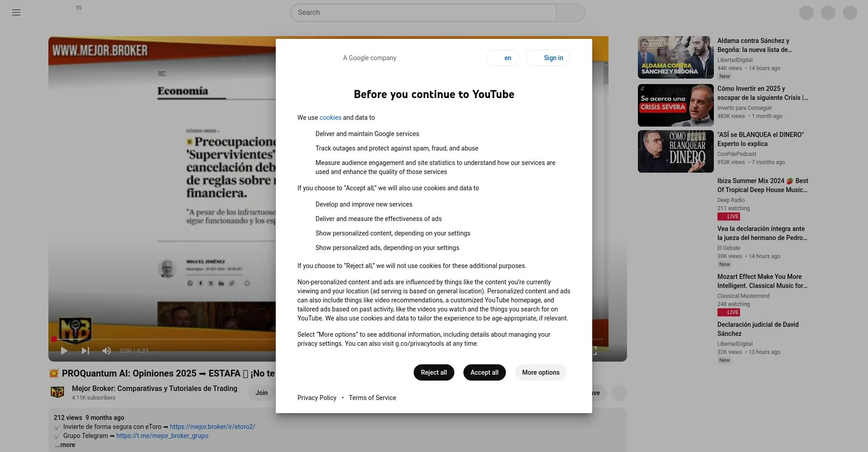Click '4.11K subscribers' text
868x452 pixels.
tap(94, 398)
